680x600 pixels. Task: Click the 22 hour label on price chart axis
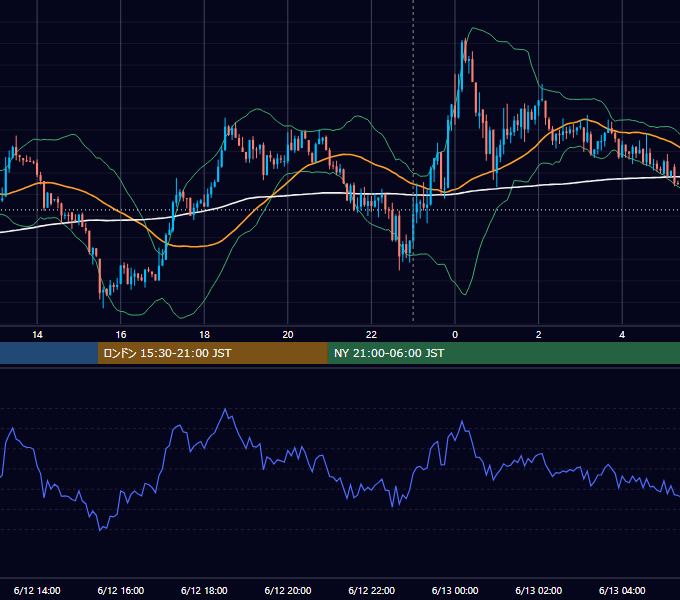point(371,335)
